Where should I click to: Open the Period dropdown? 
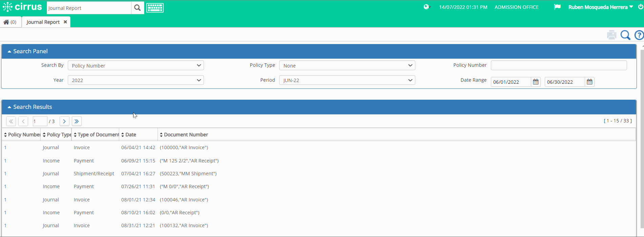(x=347, y=80)
